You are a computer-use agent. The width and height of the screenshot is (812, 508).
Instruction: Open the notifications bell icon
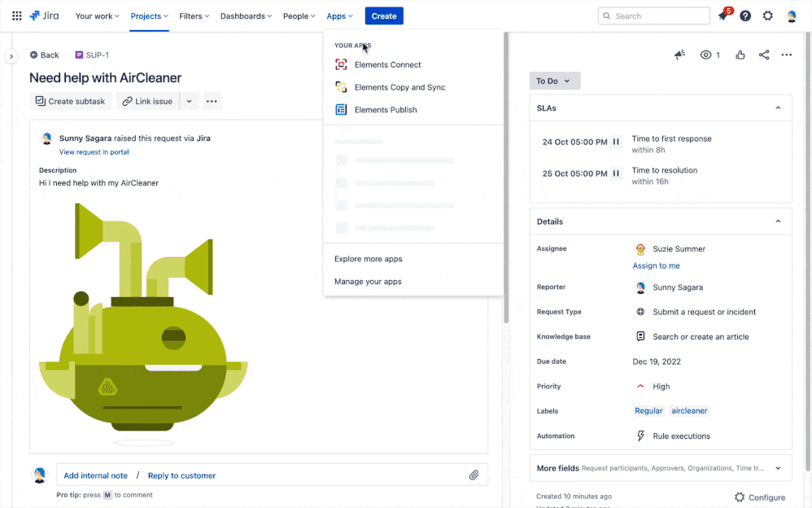point(723,16)
